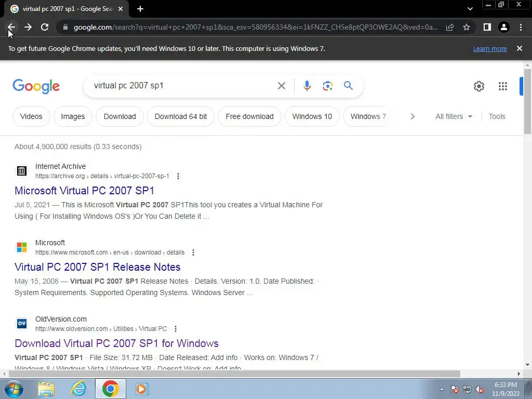Dismiss the Windows 10 update notice bar
532x399 pixels.
point(519,48)
